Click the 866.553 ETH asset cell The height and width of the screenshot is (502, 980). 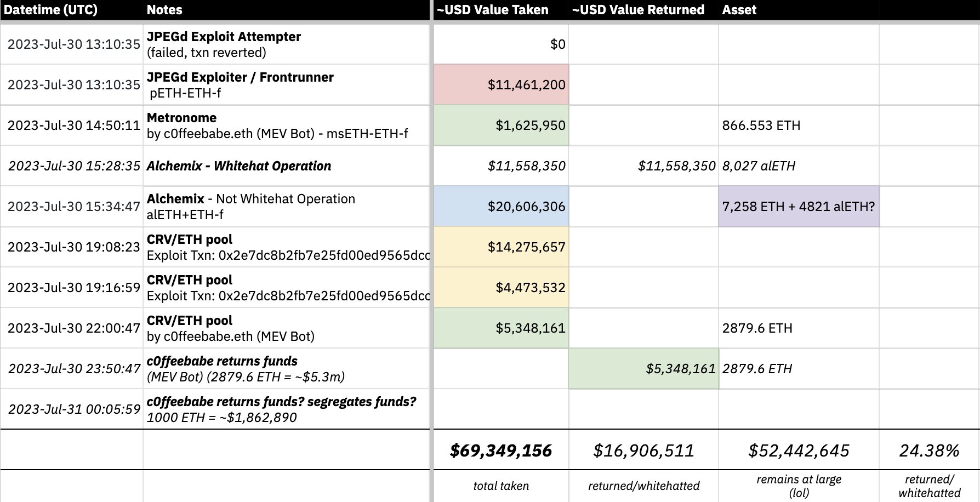click(x=799, y=125)
